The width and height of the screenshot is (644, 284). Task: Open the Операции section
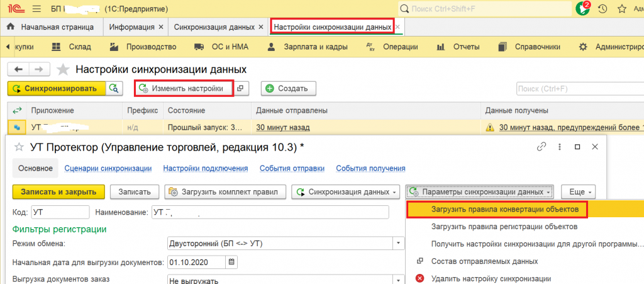[392, 47]
